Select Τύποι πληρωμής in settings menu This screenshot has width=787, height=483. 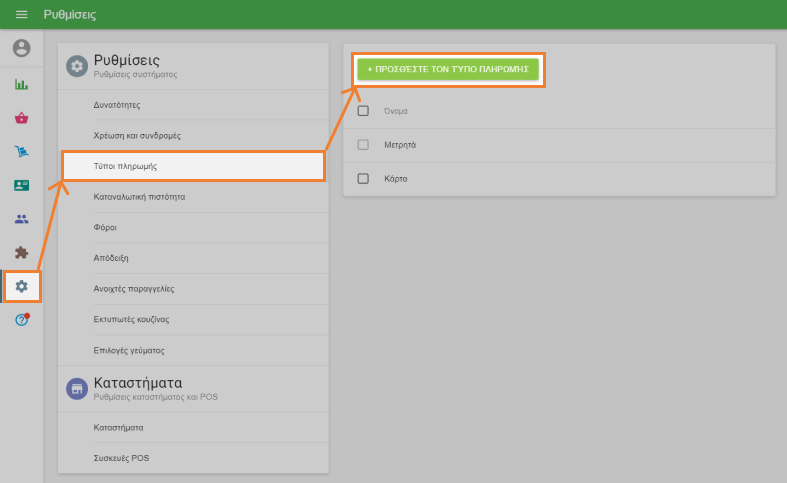tap(193, 165)
